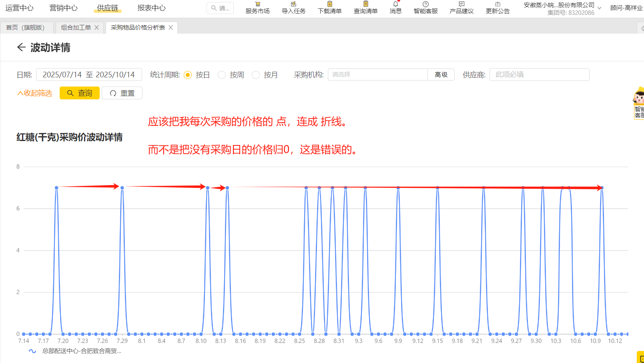The width and height of the screenshot is (644, 363).
Task: Open 查询清单 query list icon
Action: point(365,8)
